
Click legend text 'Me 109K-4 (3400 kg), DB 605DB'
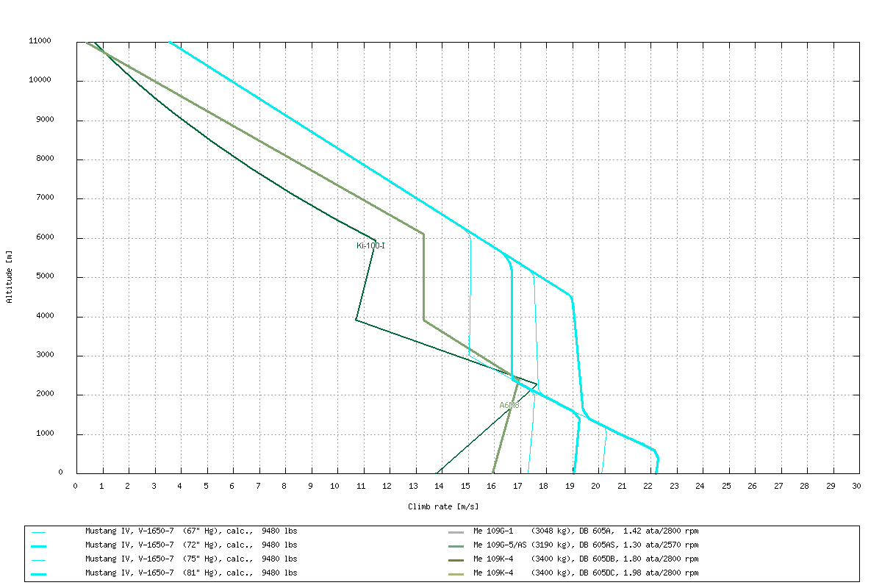point(544,559)
